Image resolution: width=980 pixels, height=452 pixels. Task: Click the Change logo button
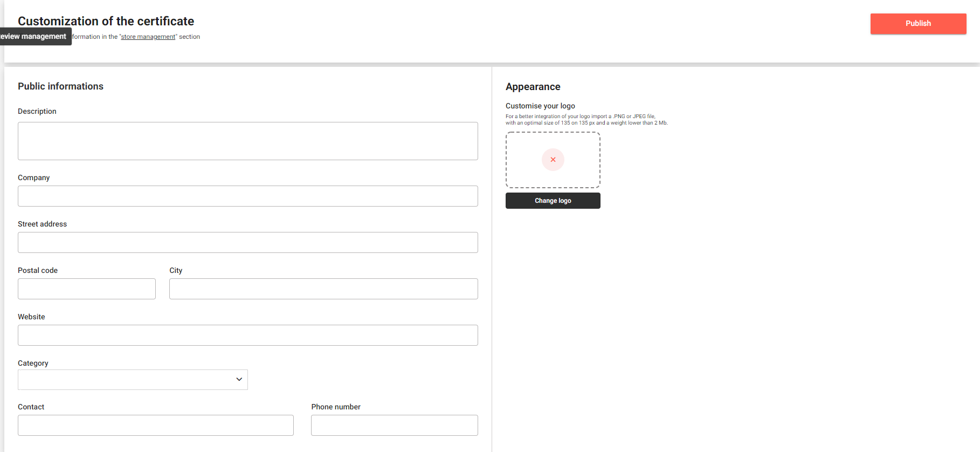pyautogui.click(x=553, y=201)
